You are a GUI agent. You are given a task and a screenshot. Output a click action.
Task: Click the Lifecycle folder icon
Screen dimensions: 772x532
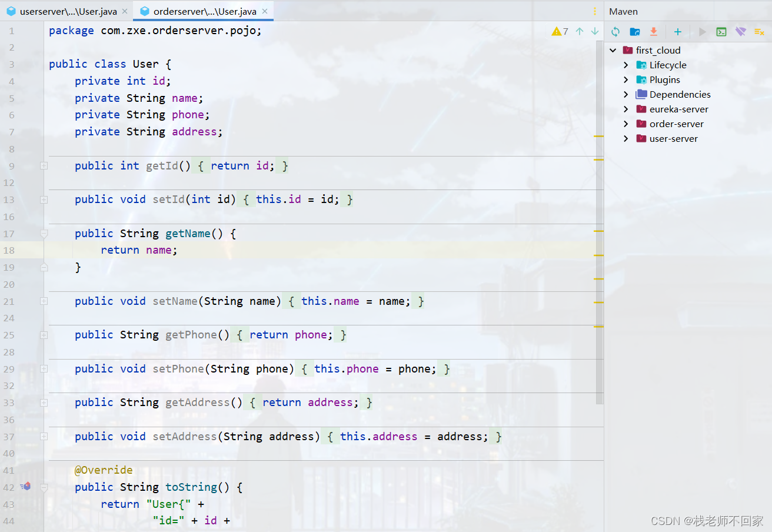[x=641, y=65]
